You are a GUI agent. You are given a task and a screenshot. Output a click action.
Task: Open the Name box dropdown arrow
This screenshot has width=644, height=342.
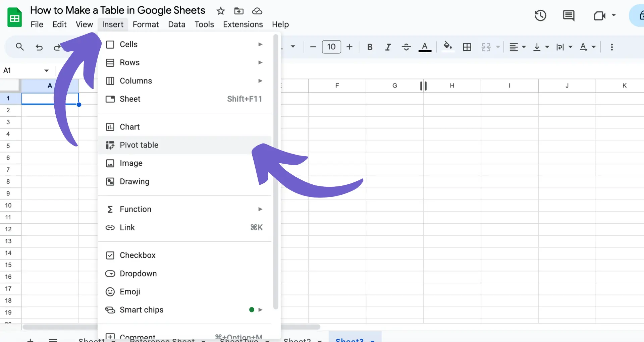point(46,70)
